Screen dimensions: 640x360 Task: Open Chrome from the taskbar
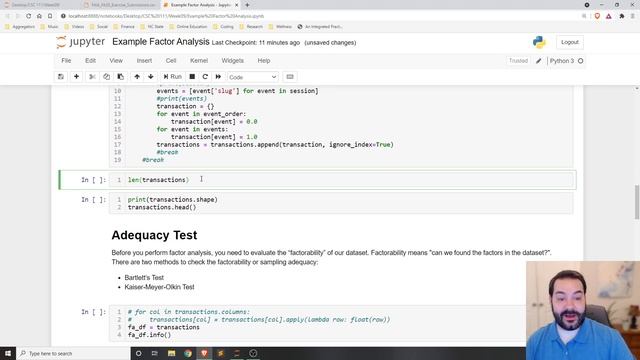pyautogui.click(x=187, y=353)
